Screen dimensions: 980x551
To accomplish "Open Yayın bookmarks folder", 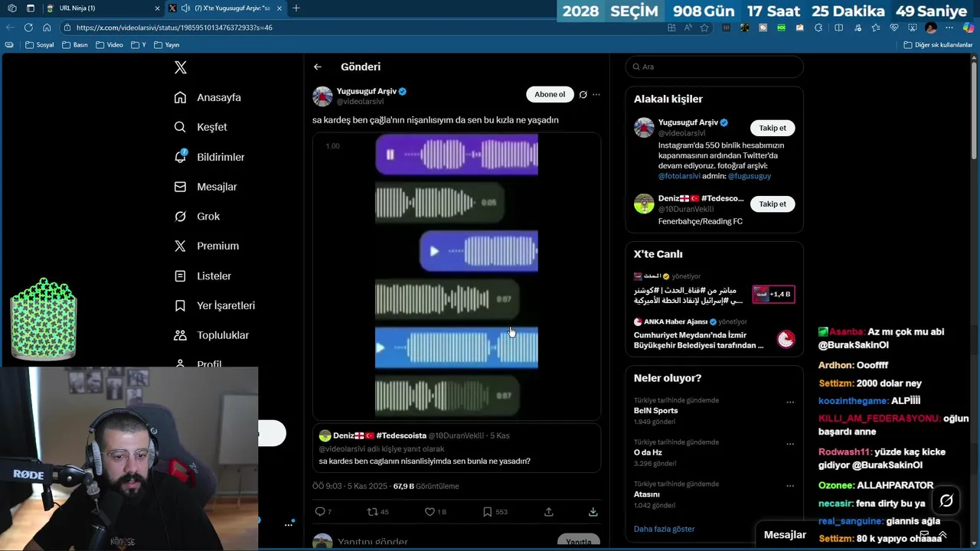I will coord(167,45).
